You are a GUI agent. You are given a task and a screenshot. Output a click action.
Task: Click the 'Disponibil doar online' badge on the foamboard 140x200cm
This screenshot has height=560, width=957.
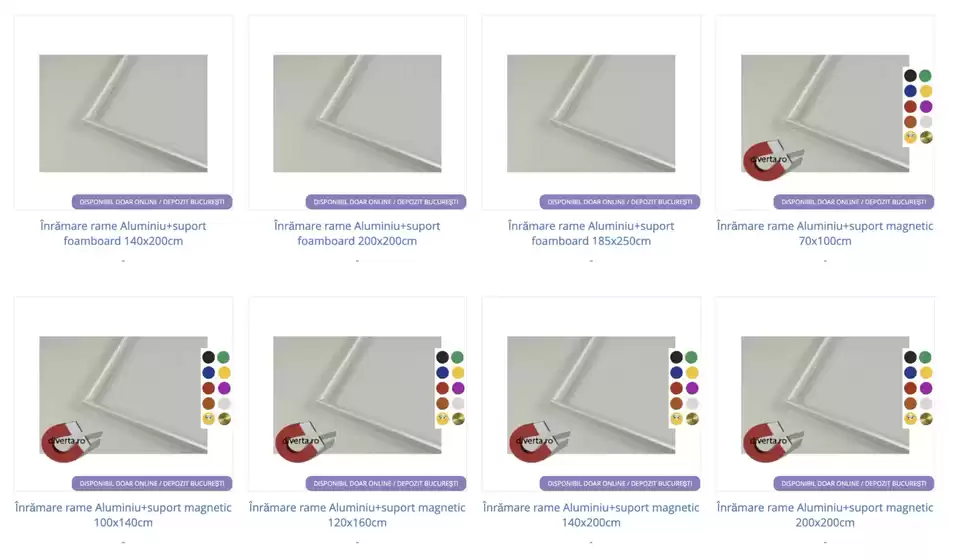click(152, 202)
